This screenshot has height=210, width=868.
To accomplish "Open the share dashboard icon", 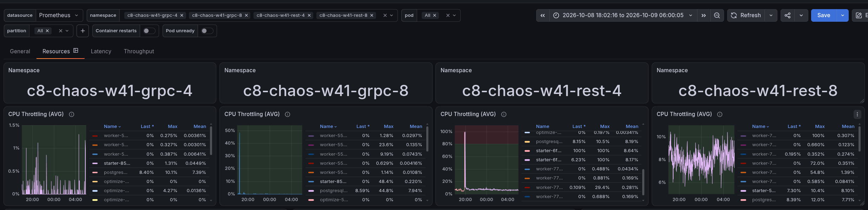I will (788, 15).
